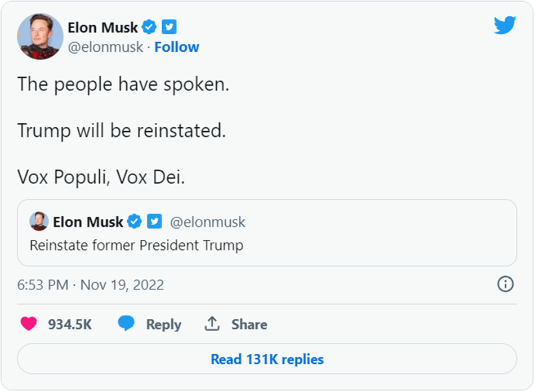Open Elon Musk's large profile picture

pos(40,37)
